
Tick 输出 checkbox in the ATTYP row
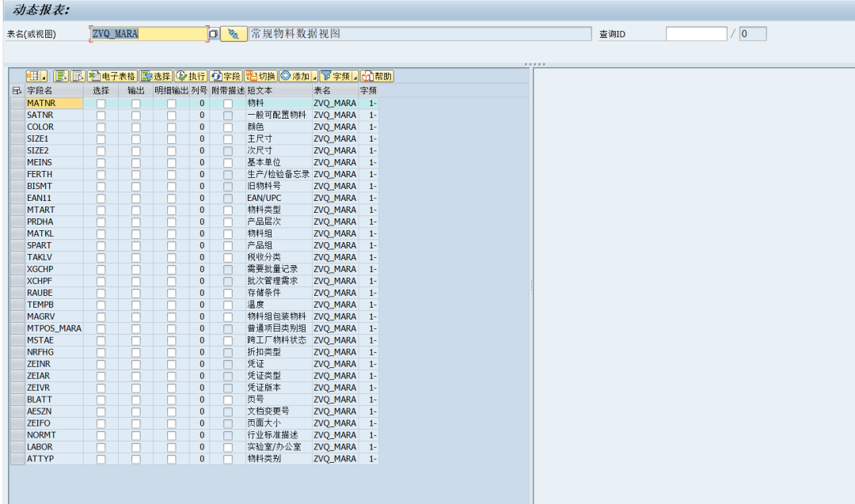136,460
